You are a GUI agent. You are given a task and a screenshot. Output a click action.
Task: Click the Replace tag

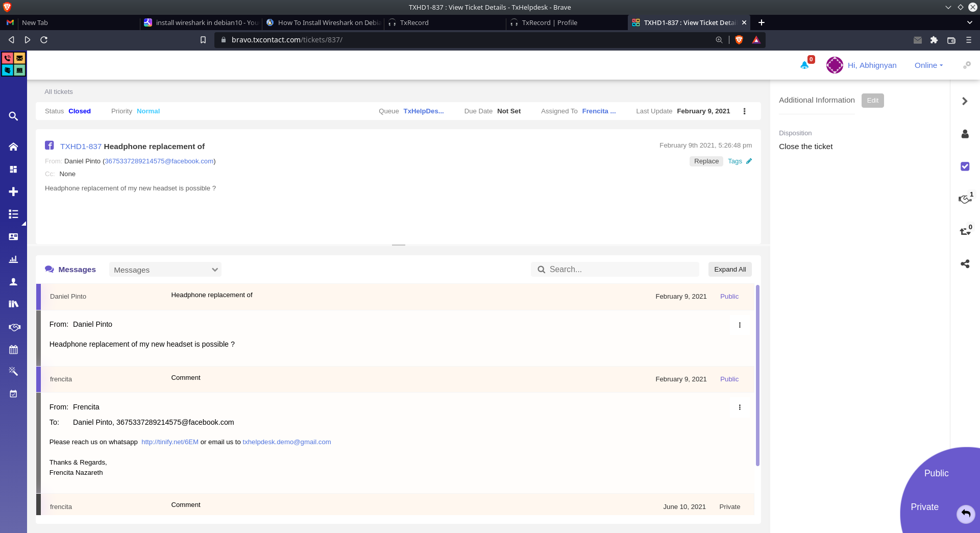pyautogui.click(x=706, y=161)
